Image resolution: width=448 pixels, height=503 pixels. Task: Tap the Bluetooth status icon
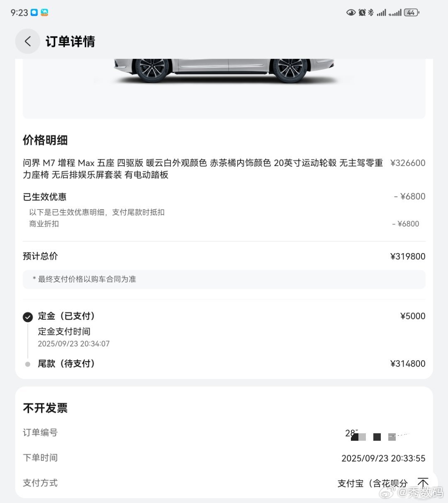[371, 13]
